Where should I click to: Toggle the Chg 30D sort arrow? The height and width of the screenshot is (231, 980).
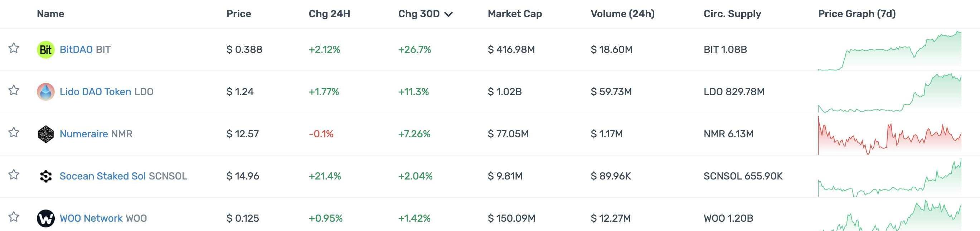(x=448, y=14)
